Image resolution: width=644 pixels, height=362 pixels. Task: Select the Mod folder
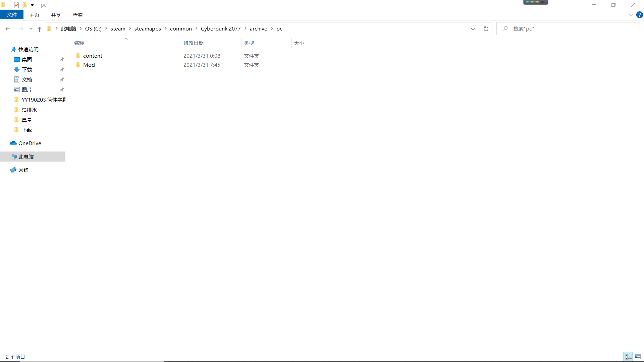(89, 65)
